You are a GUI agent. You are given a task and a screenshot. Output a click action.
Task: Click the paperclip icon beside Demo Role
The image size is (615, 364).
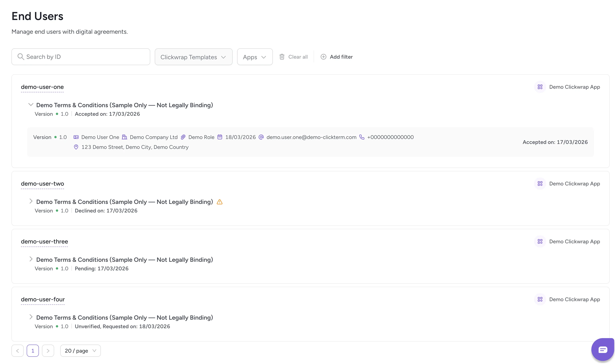183,137
